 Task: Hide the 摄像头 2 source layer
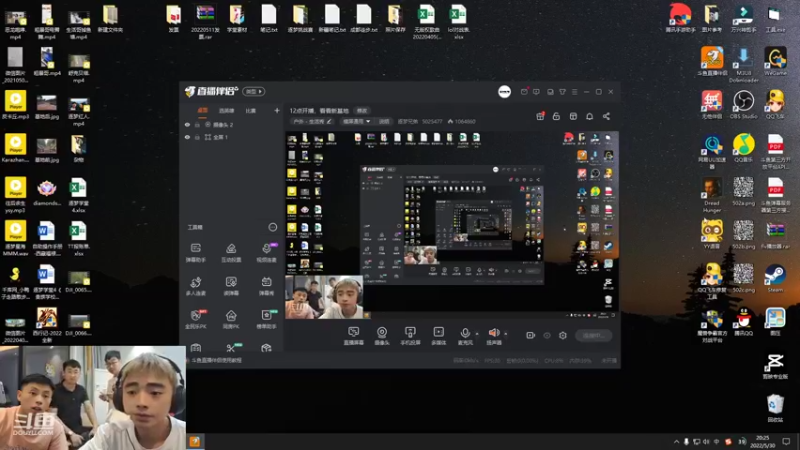(187, 124)
